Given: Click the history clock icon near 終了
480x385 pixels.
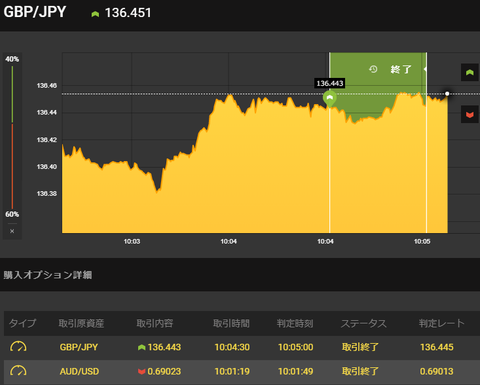Looking at the screenshot, I should pyautogui.click(x=373, y=69).
